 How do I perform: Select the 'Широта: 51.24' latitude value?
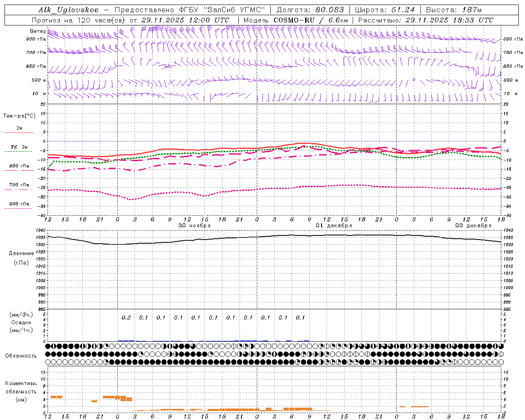(x=385, y=10)
